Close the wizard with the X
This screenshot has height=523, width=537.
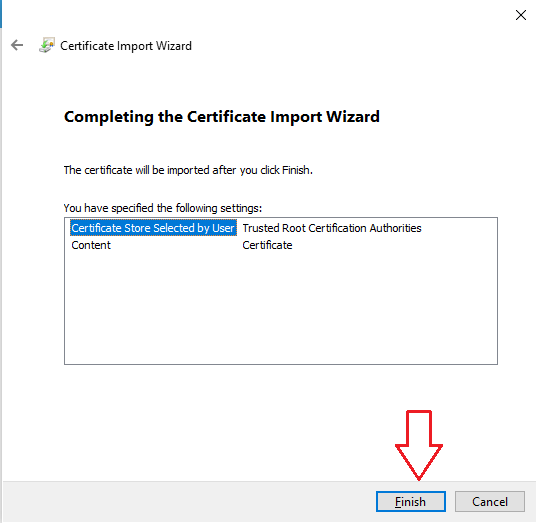point(521,15)
